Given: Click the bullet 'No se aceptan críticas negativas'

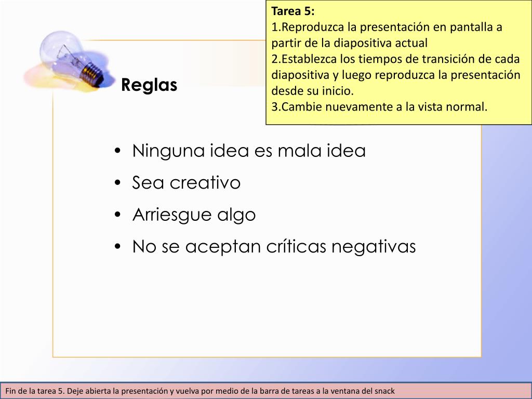Looking at the screenshot, I should [x=274, y=246].
